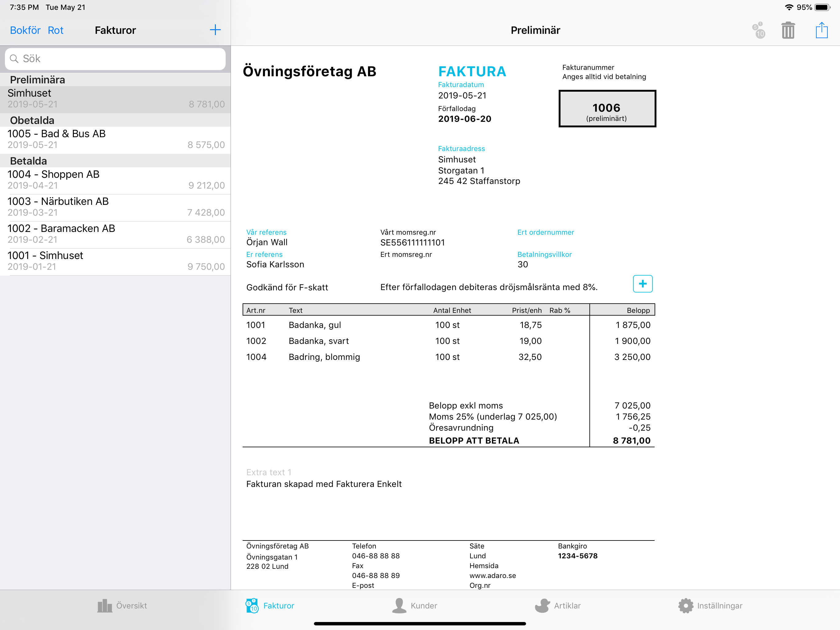Switch to the Fakturor tab

pos(270,606)
